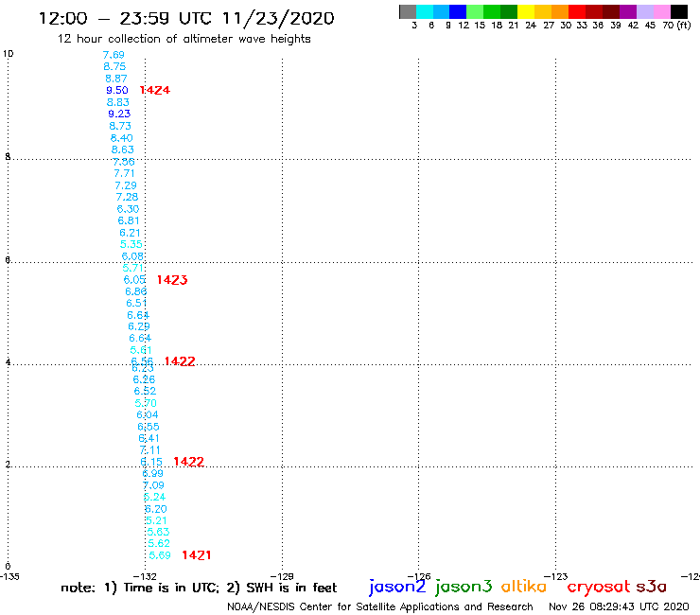Image resolution: width=700 pixels, height=615 pixels.
Task: Click the wave height value 6.52
Action: 145,392
